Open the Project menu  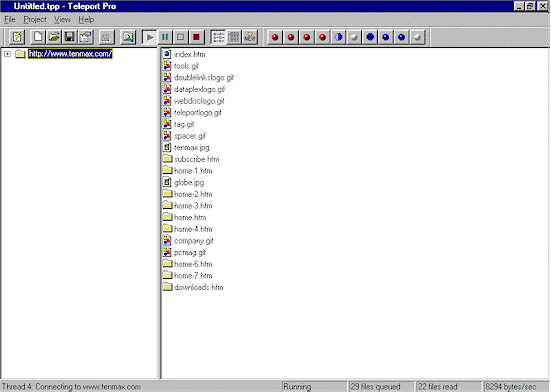(x=35, y=20)
